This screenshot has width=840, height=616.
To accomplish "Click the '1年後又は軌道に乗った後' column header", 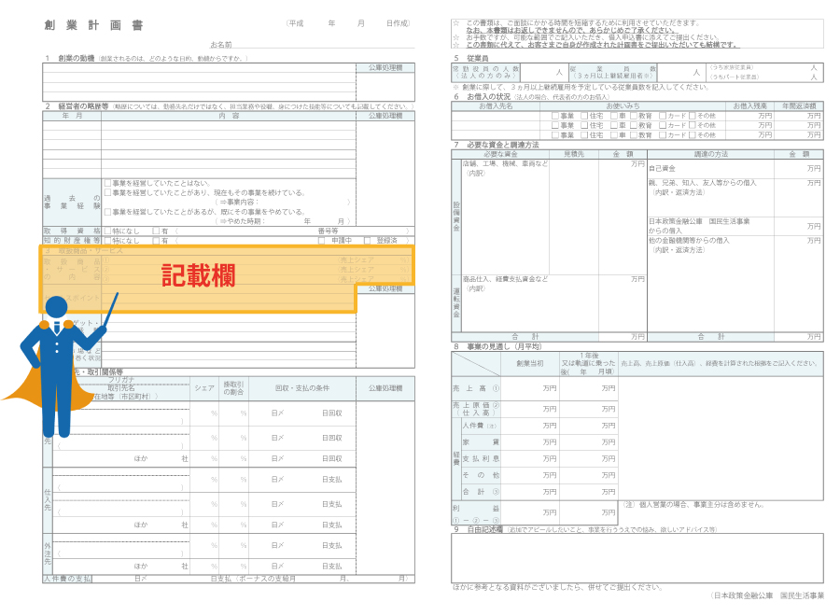I will point(589,364).
